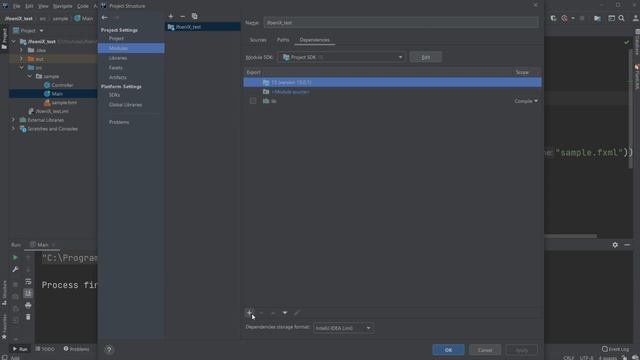Image resolution: width=640 pixels, height=360 pixels.
Task: Select the Dependencies tab
Action: click(x=314, y=40)
